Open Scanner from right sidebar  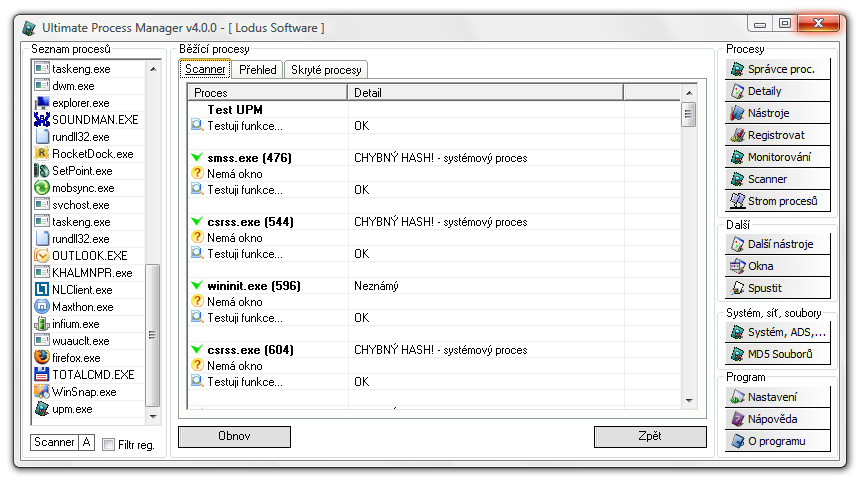pyautogui.click(x=777, y=180)
